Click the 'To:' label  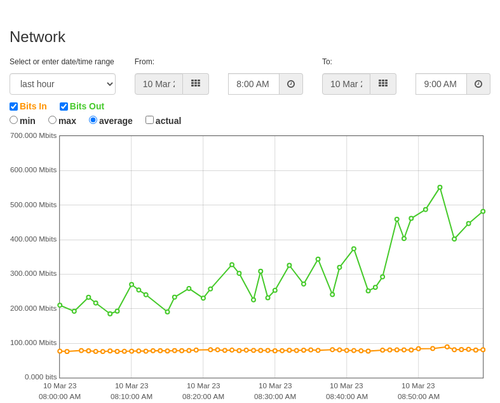[x=327, y=62]
